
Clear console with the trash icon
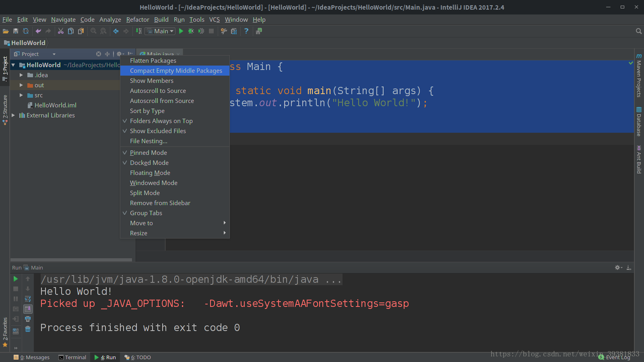coord(28,329)
